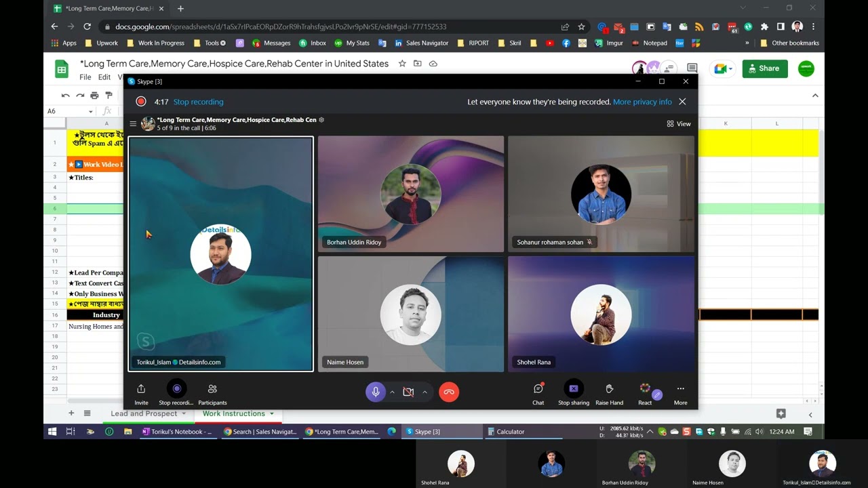
Task: Open the Other bookmarks folder
Action: click(x=789, y=43)
